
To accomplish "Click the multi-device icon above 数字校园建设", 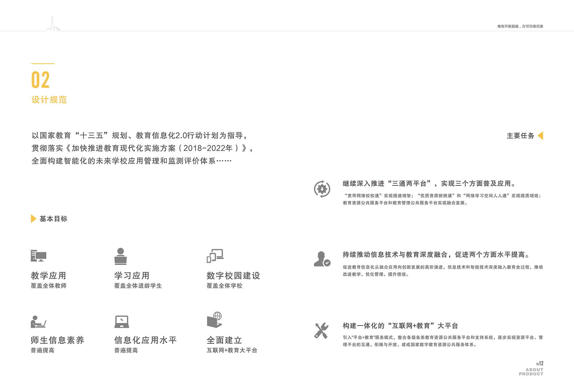I will [x=215, y=256].
